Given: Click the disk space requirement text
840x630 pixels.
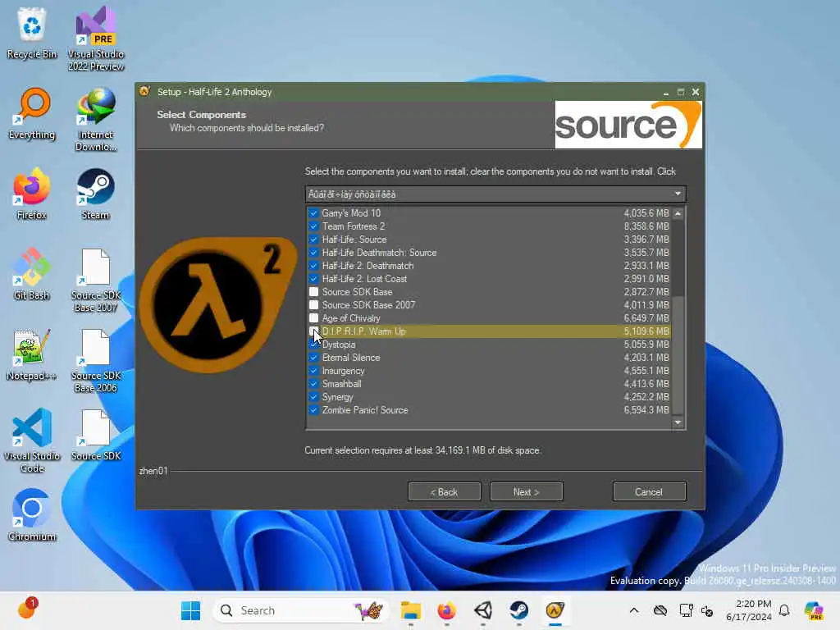Looking at the screenshot, I should tap(422, 450).
